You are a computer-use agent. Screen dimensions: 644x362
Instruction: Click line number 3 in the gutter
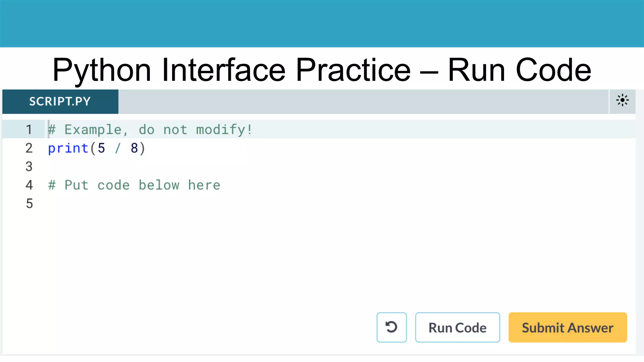(x=29, y=167)
